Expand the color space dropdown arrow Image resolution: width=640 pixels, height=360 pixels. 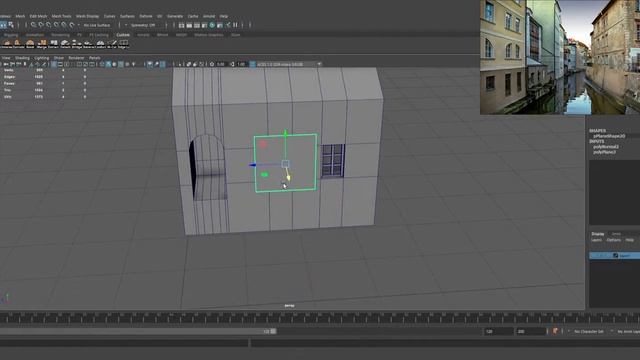pyautogui.click(x=319, y=64)
